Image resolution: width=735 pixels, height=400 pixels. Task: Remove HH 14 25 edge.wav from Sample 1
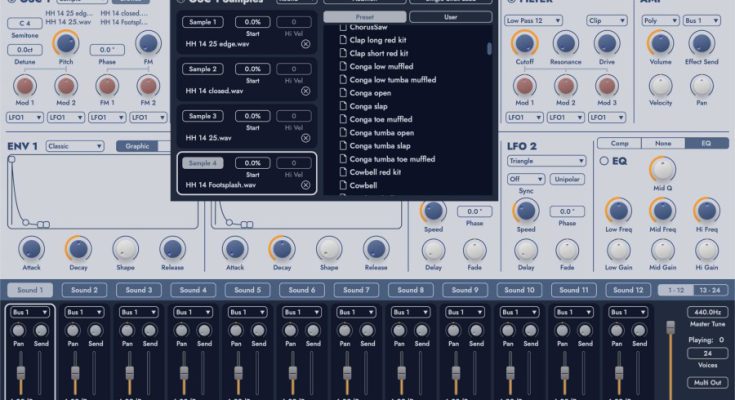point(306,44)
